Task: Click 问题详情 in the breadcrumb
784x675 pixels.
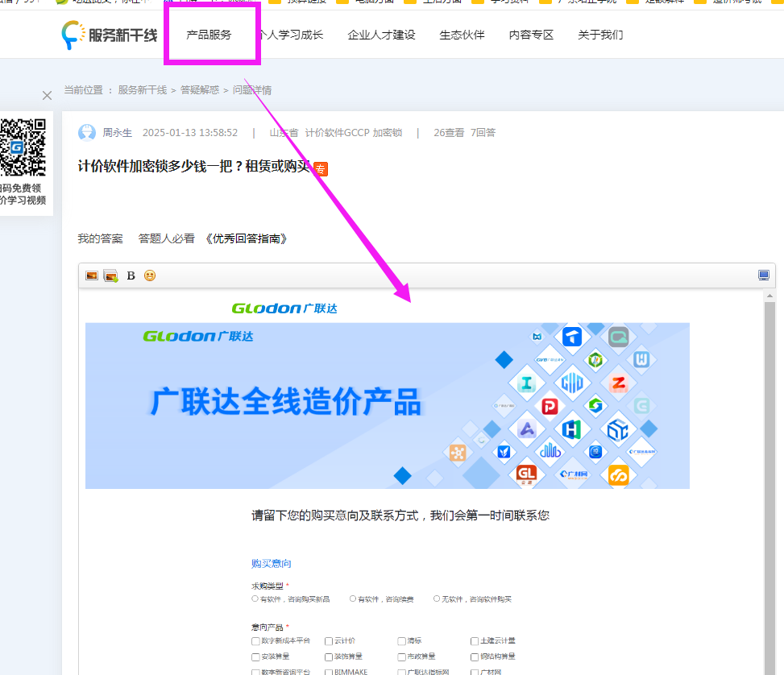Action: pos(252,90)
